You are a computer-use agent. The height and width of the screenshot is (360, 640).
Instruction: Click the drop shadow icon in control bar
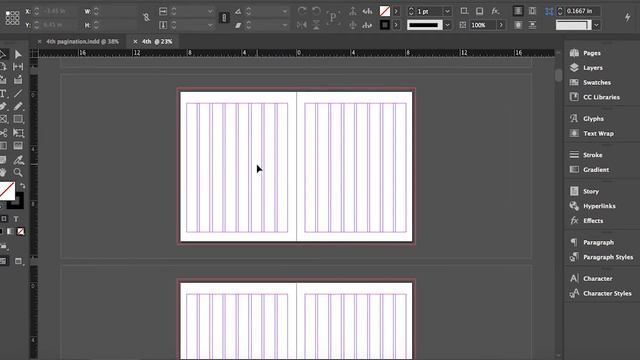(x=480, y=11)
